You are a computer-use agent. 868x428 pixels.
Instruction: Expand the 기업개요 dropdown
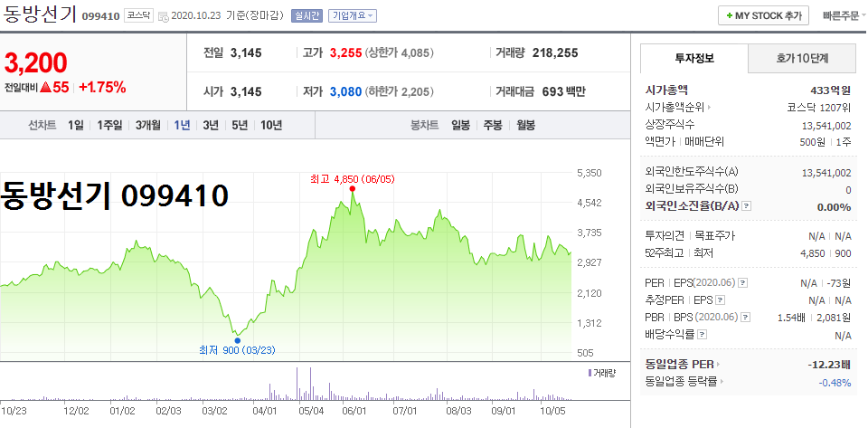pos(352,16)
